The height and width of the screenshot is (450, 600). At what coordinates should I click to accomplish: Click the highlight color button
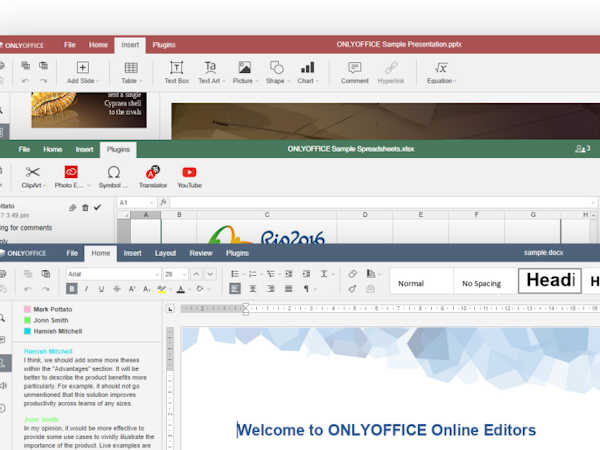[x=162, y=289]
